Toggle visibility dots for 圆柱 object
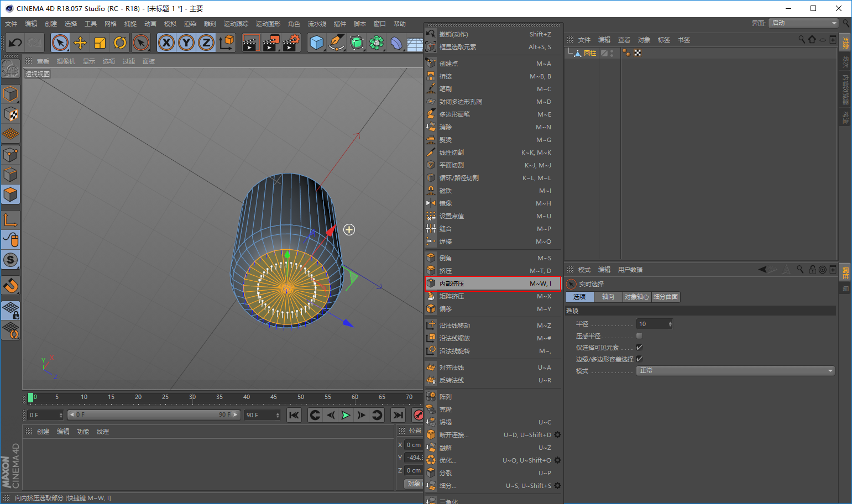This screenshot has width=852, height=504. click(x=611, y=53)
